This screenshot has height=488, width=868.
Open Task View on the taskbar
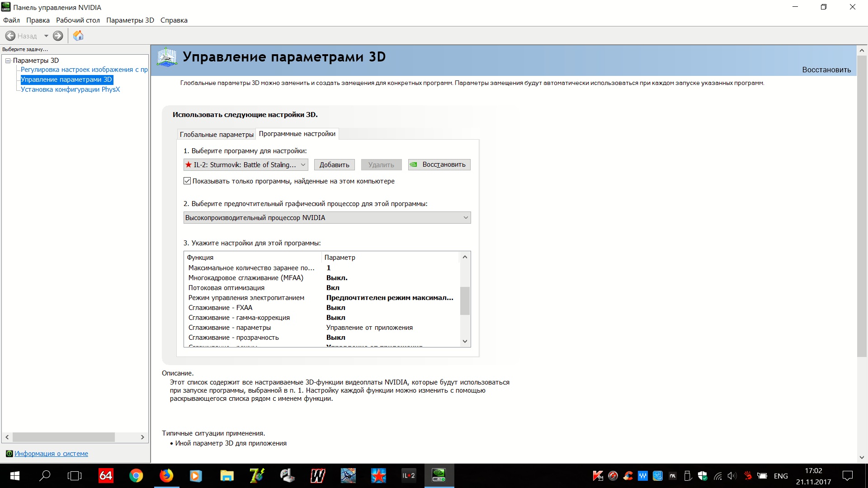click(x=75, y=476)
